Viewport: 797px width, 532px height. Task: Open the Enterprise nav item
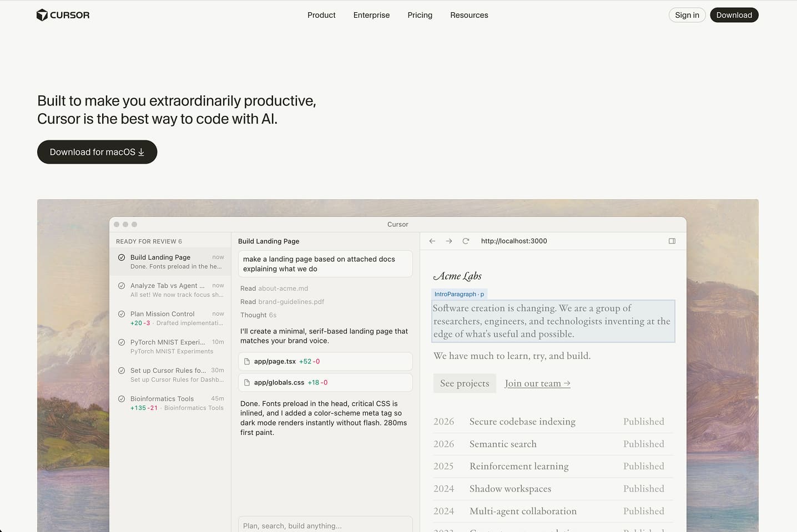pyautogui.click(x=371, y=15)
